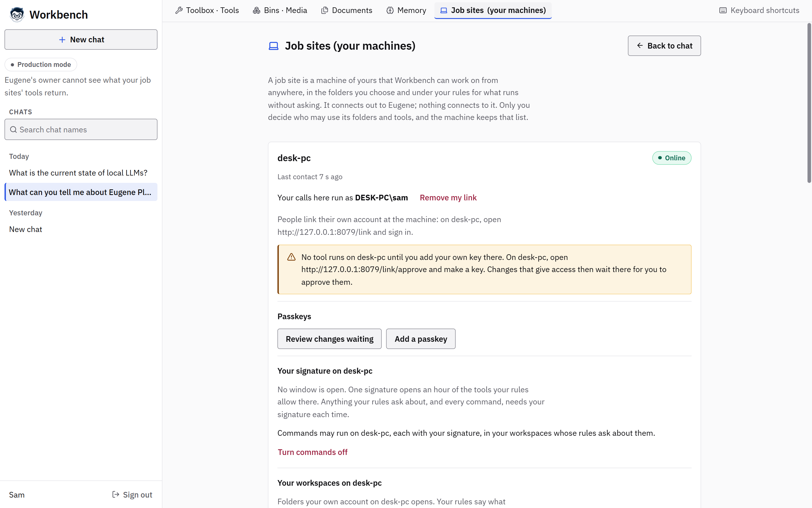Screen dimensions: 812x508
Task: Click Review changes waiting button
Action: click(x=329, y=339)
